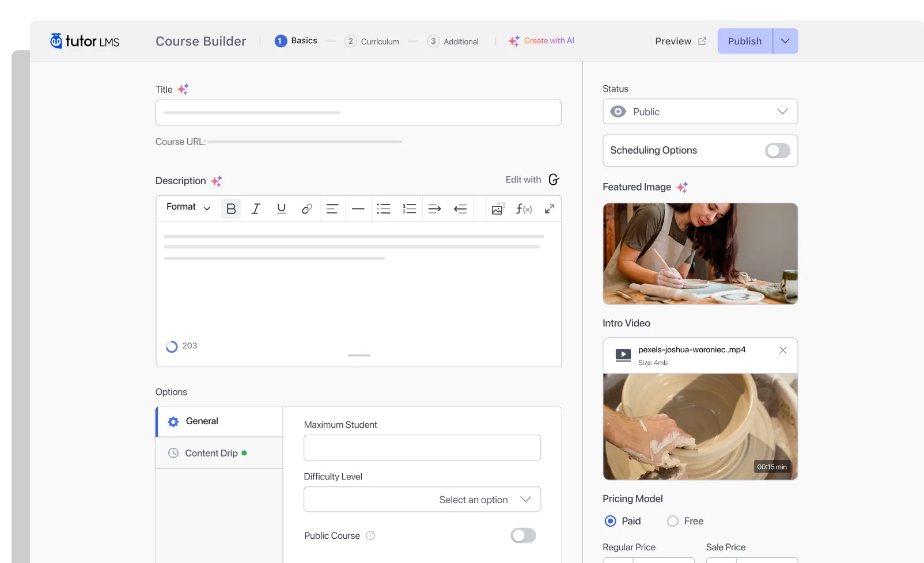This screenshot has width=924, height=563.
Task: Click Create with AI
Action: point(541,41)
